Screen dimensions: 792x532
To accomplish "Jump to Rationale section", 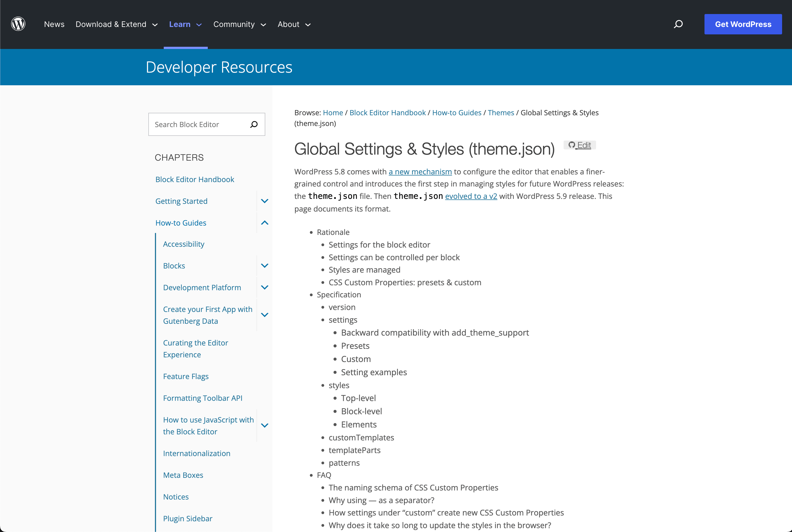I will pyautogui.click(x=333, y=232).
